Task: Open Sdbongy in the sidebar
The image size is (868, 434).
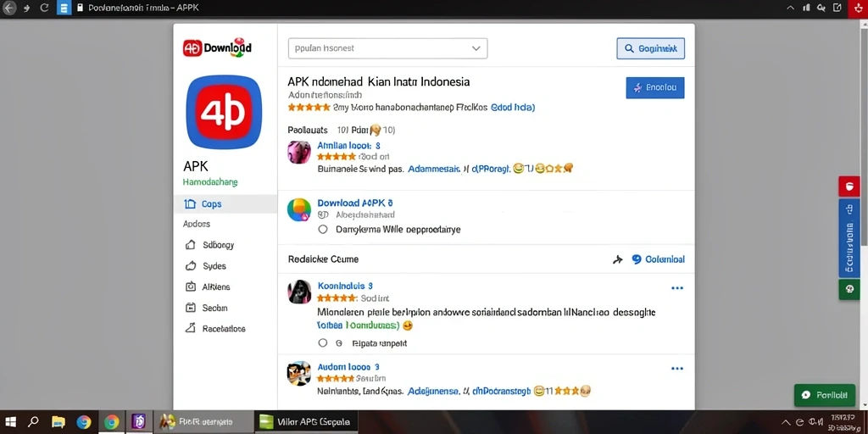Action: (218, 245)
